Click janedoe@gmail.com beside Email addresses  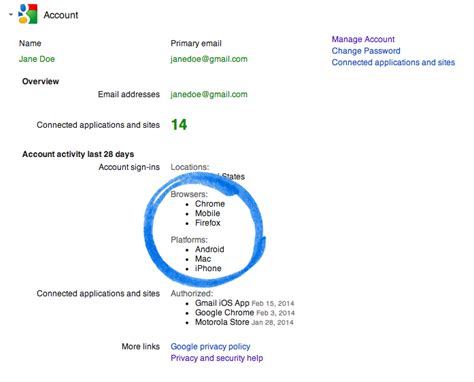tap(209, 94)
